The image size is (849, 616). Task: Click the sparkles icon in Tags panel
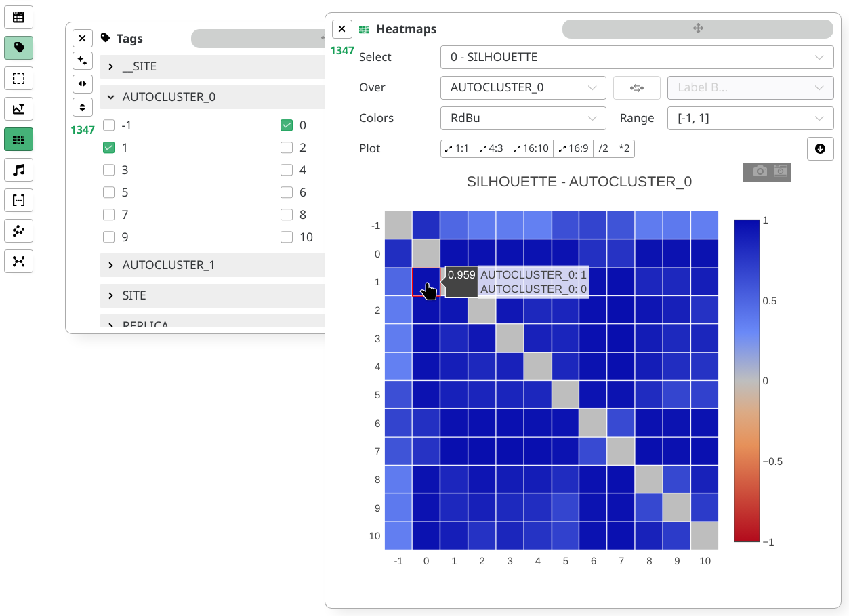(x=82, y=61)
